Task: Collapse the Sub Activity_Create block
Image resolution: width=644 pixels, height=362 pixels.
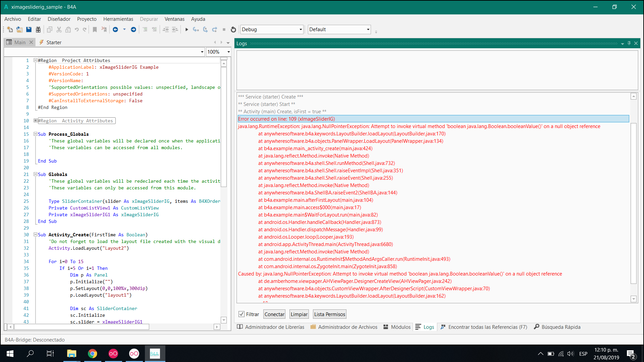Action: (35, 235)
